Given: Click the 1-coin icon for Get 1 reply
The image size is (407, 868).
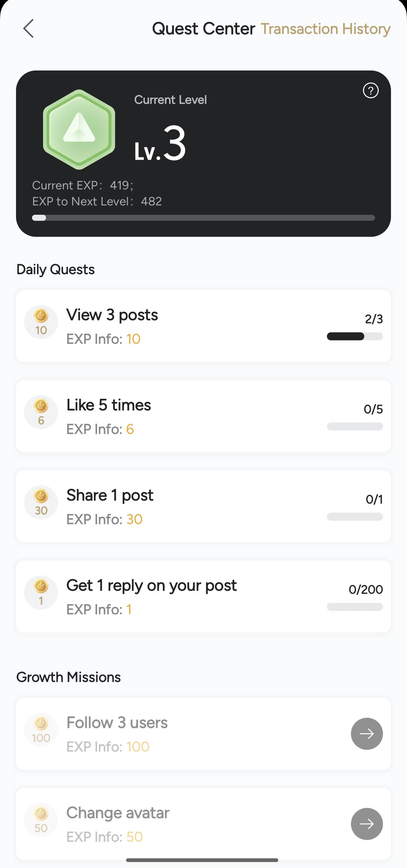Looking at the screenshot, I should (x=41, y=592).
